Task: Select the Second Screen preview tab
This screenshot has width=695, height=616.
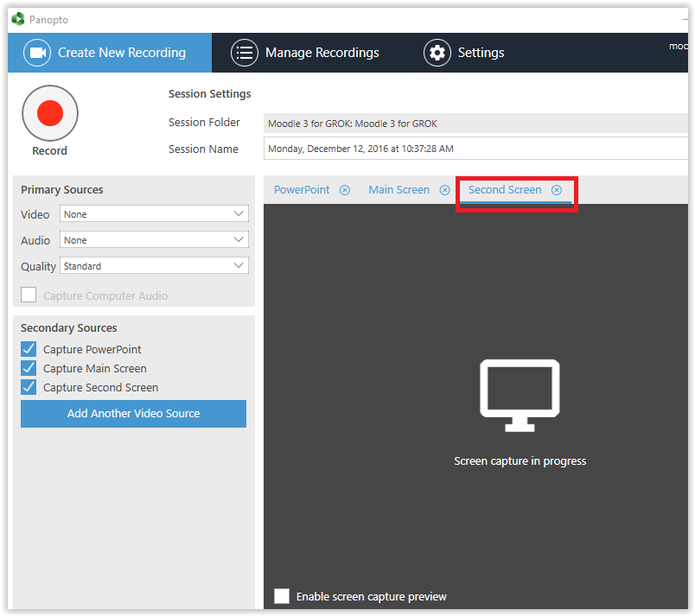Action: [505, 190]
